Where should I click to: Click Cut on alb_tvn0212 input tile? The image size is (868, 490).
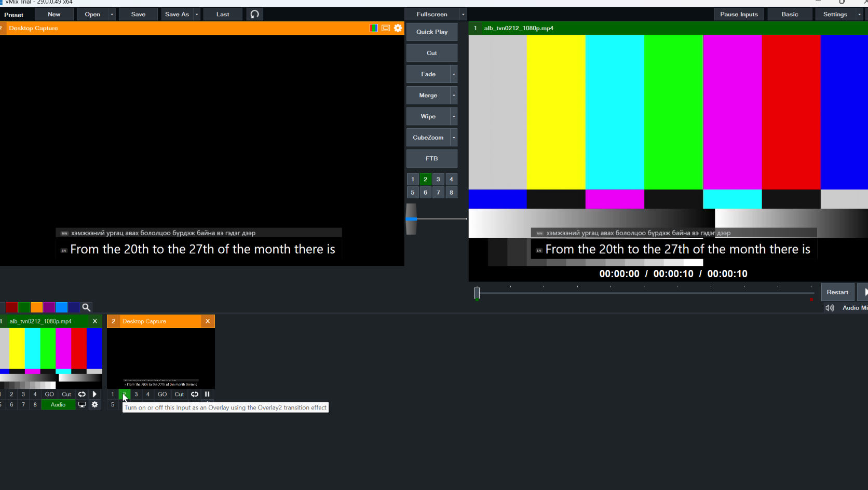pyautogui.click(x=66, y=394)
